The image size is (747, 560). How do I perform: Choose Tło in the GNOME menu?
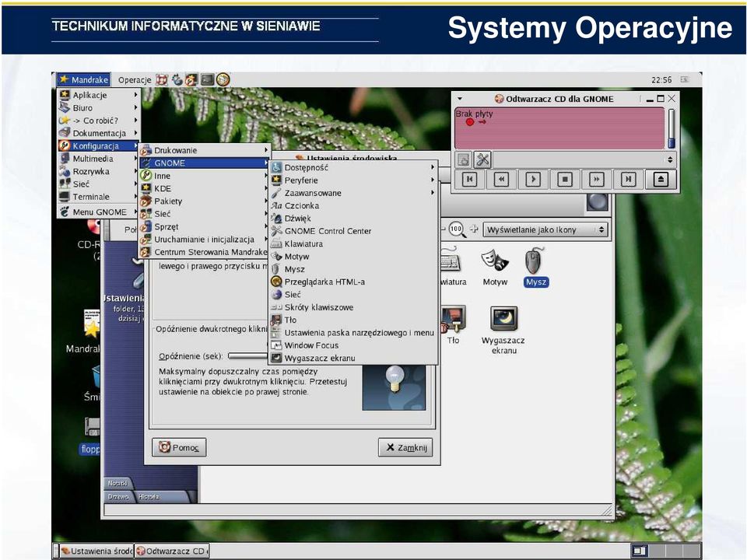(353, 320)
